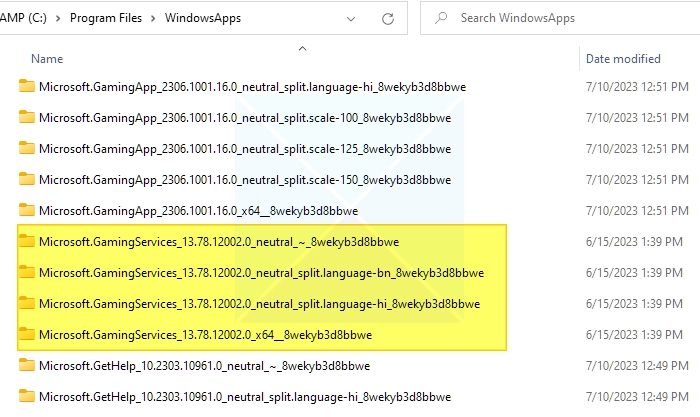
Task: Click folder icon of GetHelp split.language-hi
Action: pos(27,396)
